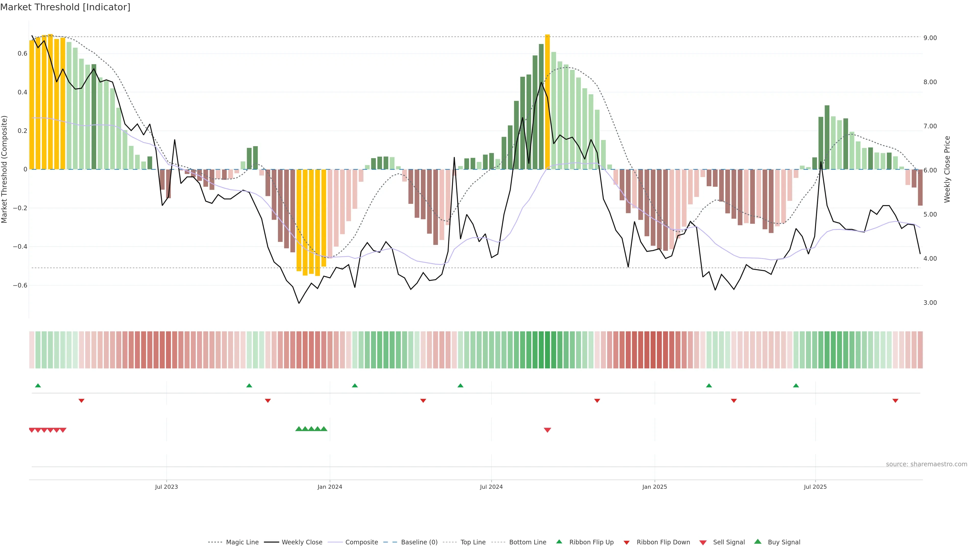Click the Ribbon Flip Down legend icon
The height and width of the screenshot is (551, 980).
[627, 542]
